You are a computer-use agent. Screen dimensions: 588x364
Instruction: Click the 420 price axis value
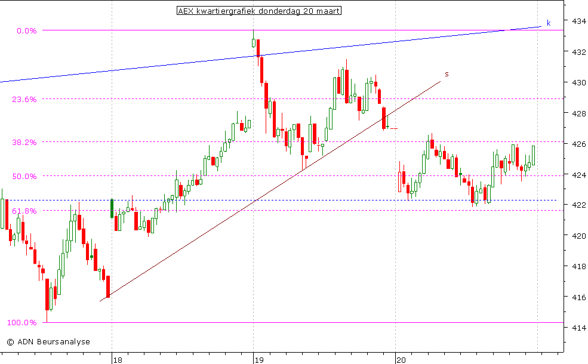tap(578, 236)
